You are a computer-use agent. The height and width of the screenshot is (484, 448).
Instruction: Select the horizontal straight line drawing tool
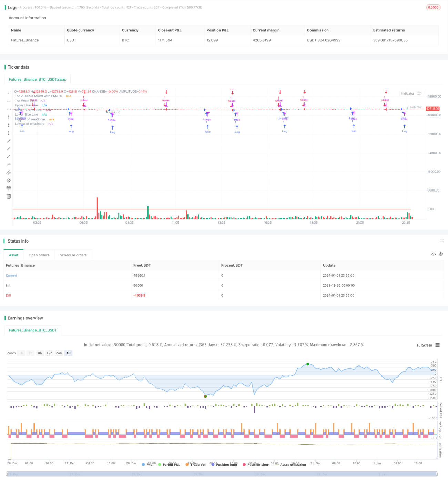[9, 93]
